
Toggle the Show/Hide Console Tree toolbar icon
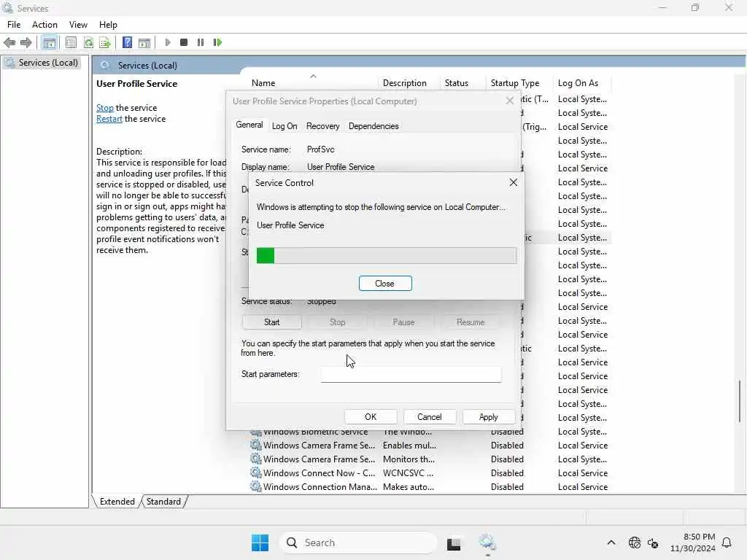[x=49, y=42]
